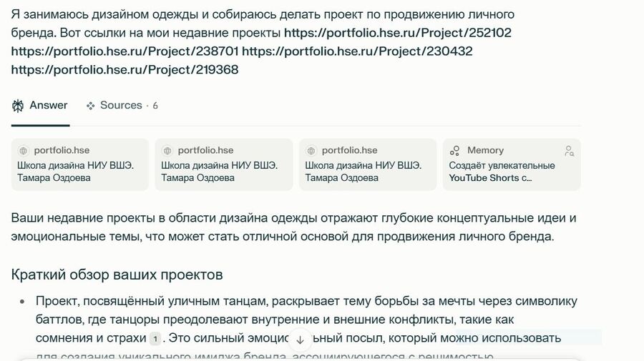Screen dimensions: 644x361
Task: Open the Project/238701 portfolio link
Action: pos(125,51)
